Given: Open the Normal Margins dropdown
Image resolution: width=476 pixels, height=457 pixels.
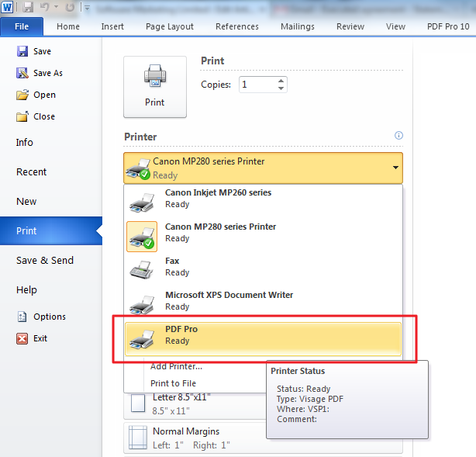Looking at the screenshot, I should tap(264, 437).
